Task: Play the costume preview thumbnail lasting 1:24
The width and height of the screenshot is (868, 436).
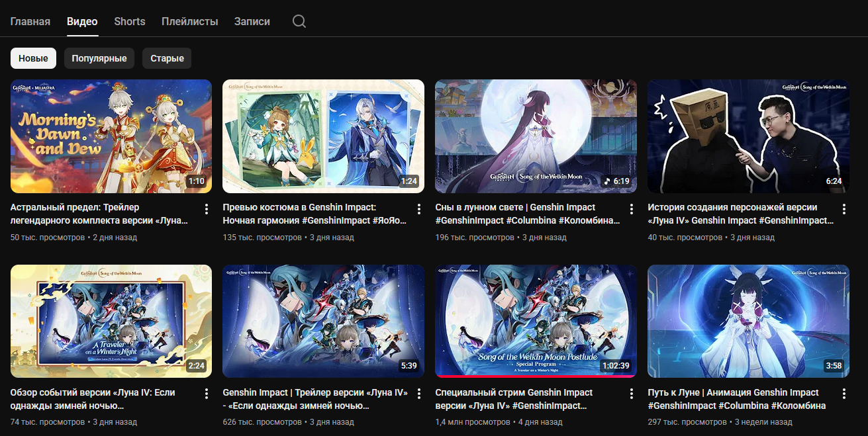Action: click(324, 136)
